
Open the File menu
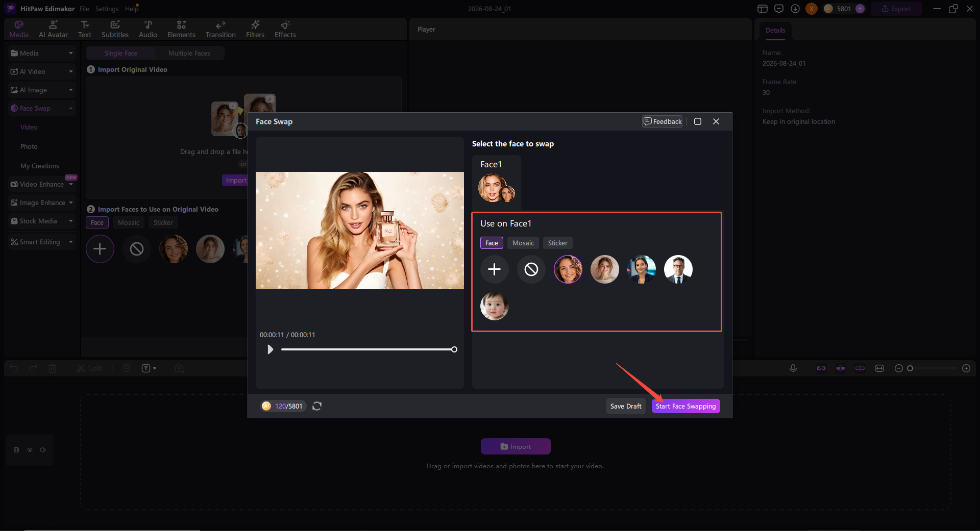coord(84,9)
